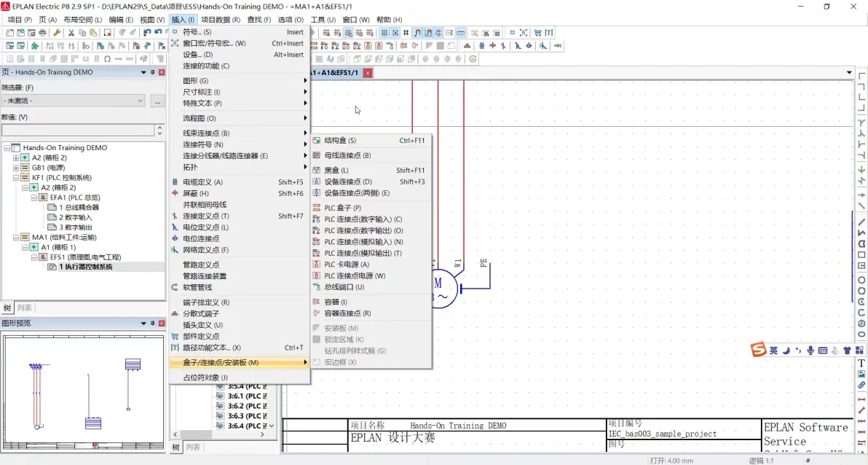Open page panel dropdown arrow menu
This screenshot has height=465, width=868.
tap(143, 72)
